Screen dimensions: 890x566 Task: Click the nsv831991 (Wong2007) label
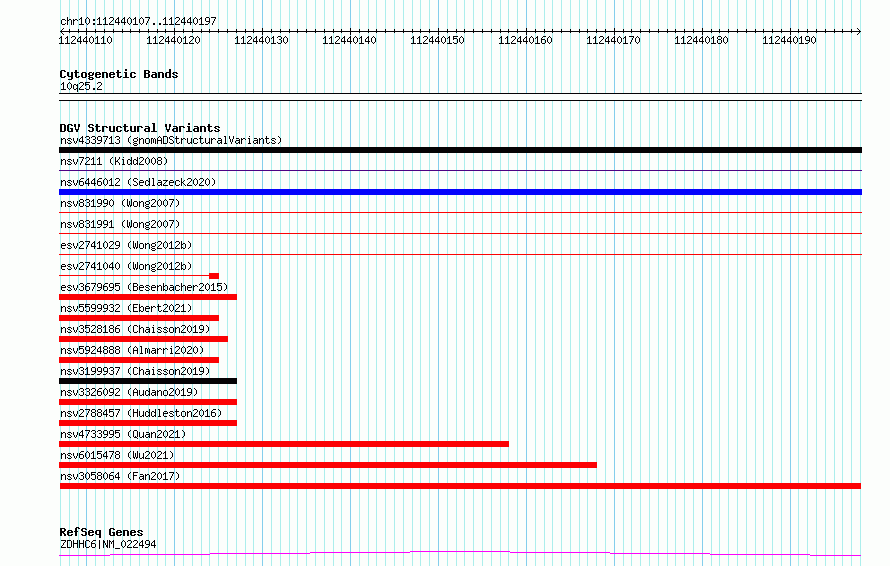(120, 224)
